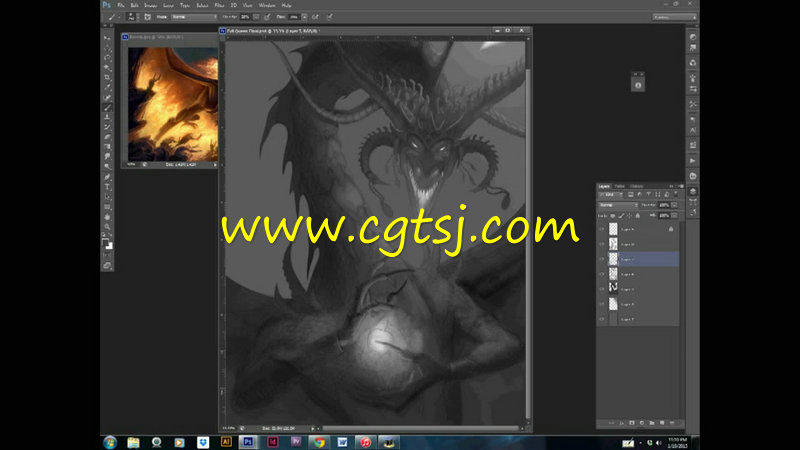Click the layer mask icon in Layers panel
The image size is (800, 450).
632,423
